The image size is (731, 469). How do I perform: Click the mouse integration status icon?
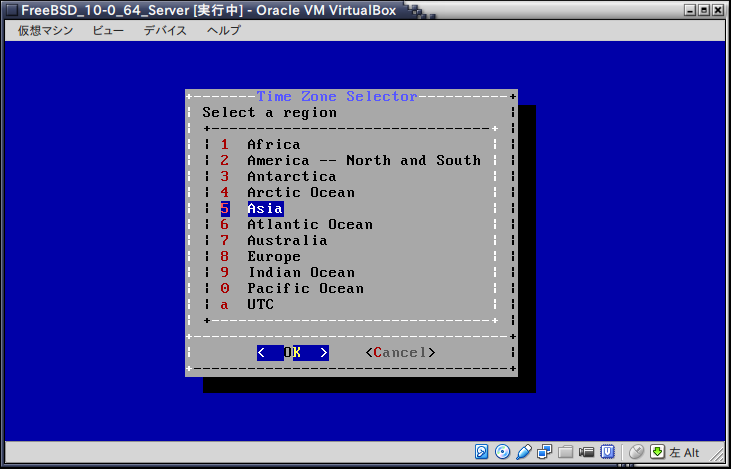636,452
